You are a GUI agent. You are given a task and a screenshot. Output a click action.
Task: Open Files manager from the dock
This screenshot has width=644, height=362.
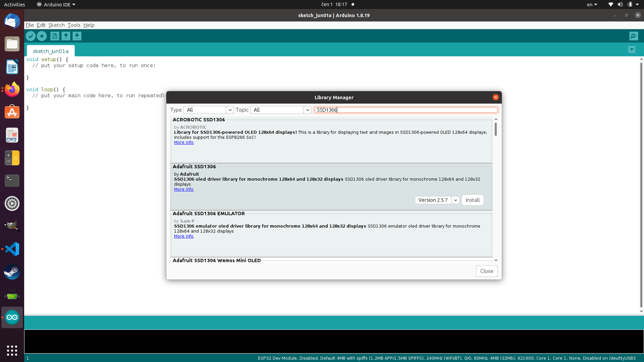12,44
